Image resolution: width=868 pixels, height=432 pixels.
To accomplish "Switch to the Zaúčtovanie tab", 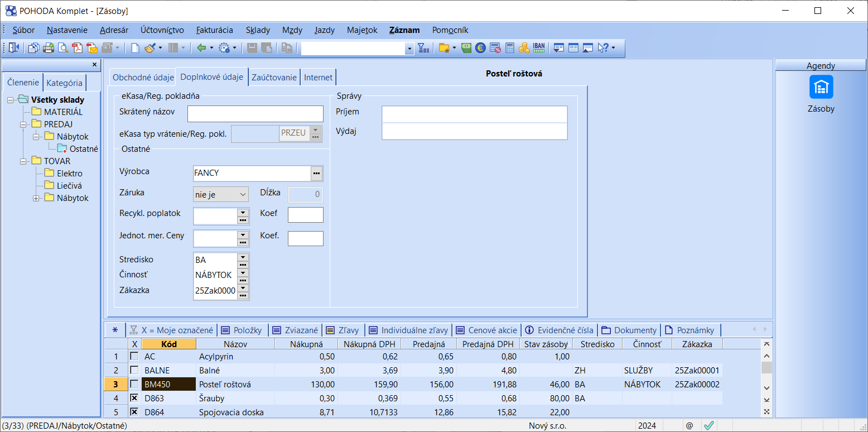I will coord(274,78).
